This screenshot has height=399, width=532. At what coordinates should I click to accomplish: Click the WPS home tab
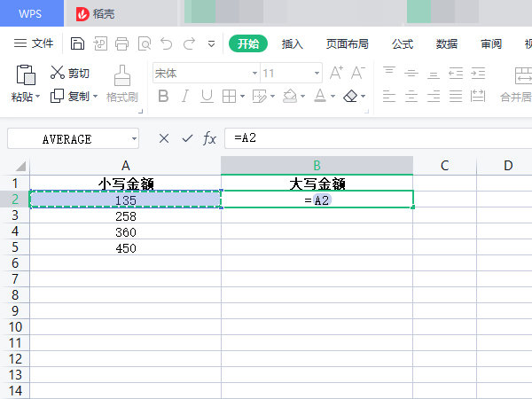point(32,13)
